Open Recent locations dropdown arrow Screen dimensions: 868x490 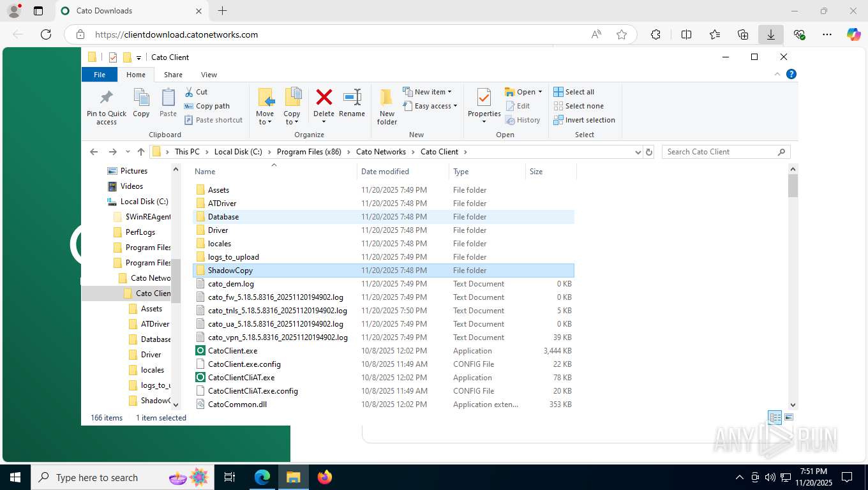point(128,152)
